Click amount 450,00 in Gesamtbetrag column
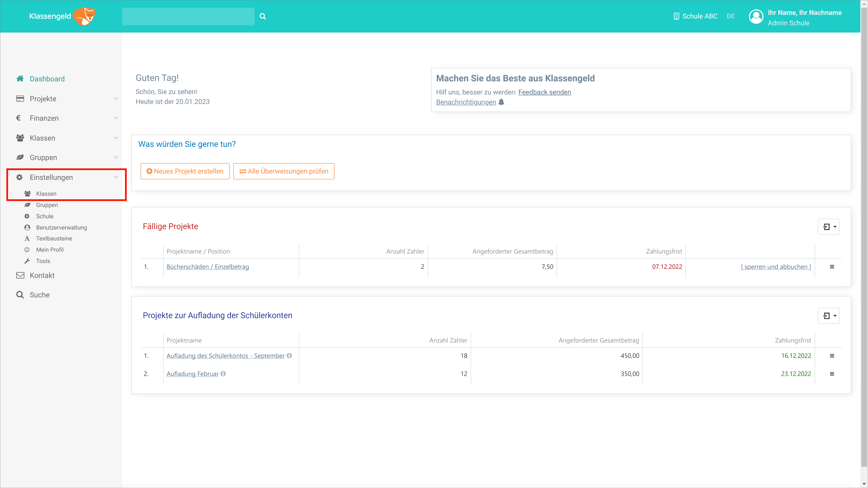868x488 pixels. point(630,356)
